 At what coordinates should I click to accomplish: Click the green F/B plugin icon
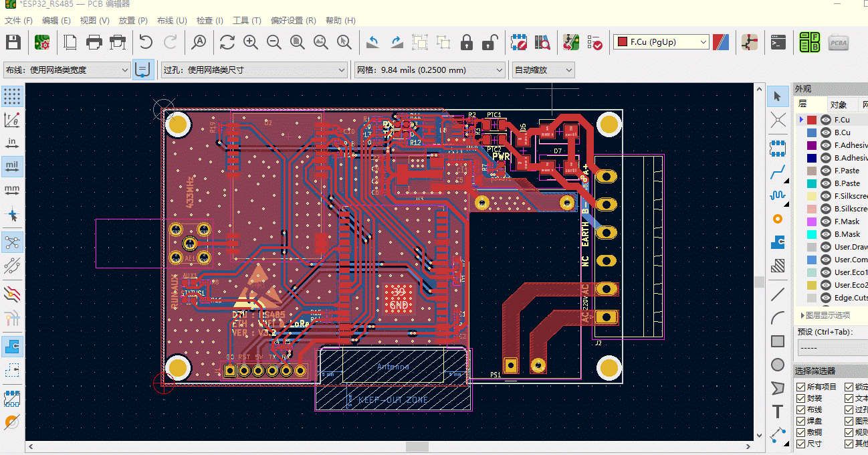tap(810, 43)
